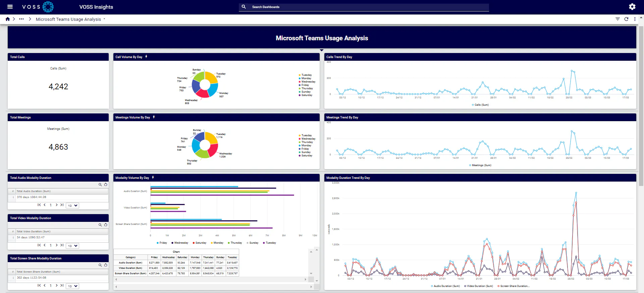Open the dashboard kebab menu
This screenshot has width=644, height=293.
[x=635, y=19]
